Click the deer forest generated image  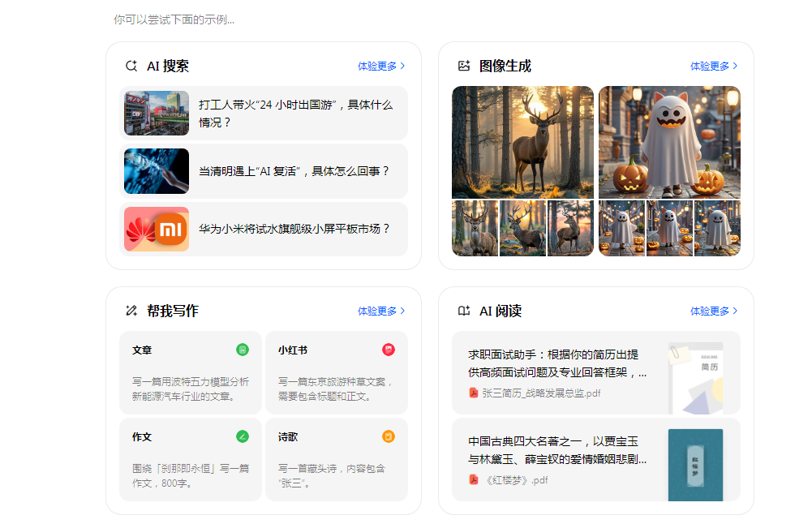(x=522, y=142)
